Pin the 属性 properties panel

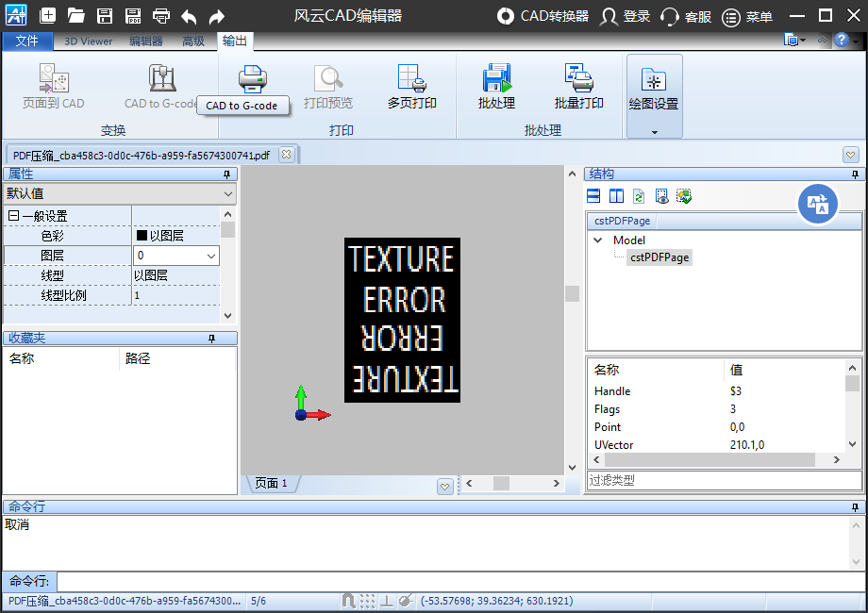point(226,174)
